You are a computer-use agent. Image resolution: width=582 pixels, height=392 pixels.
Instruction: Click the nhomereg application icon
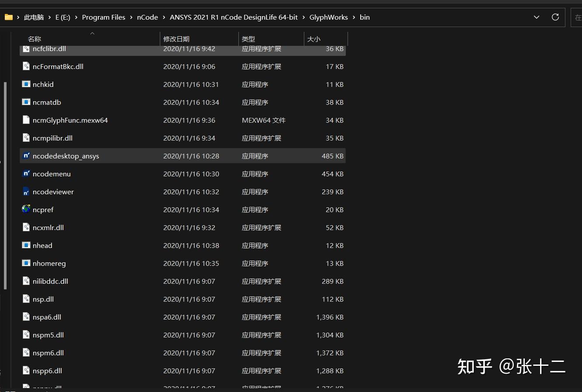(x=26, y=263)
